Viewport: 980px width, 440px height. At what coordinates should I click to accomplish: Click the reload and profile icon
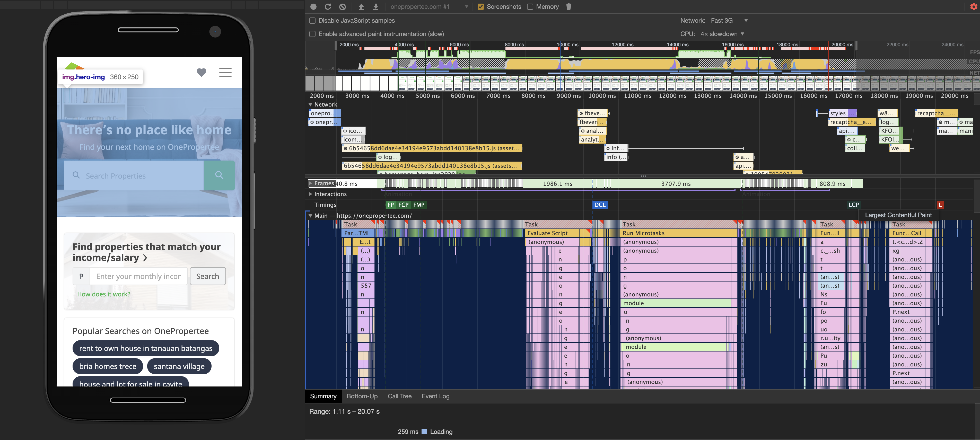[328, 6]
